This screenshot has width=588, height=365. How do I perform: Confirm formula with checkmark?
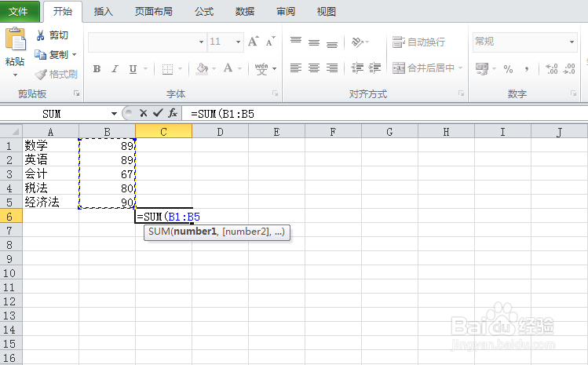pyautogui.click(x=158, y=113)
